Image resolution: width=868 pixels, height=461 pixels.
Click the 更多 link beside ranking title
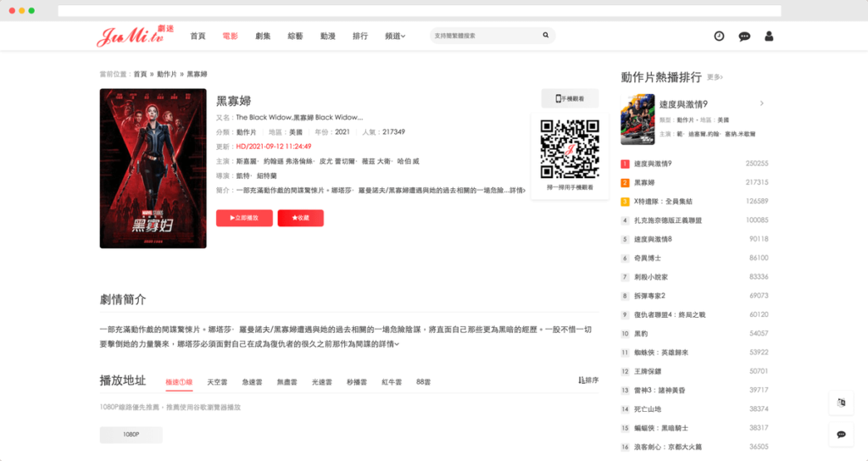[715, 77]
